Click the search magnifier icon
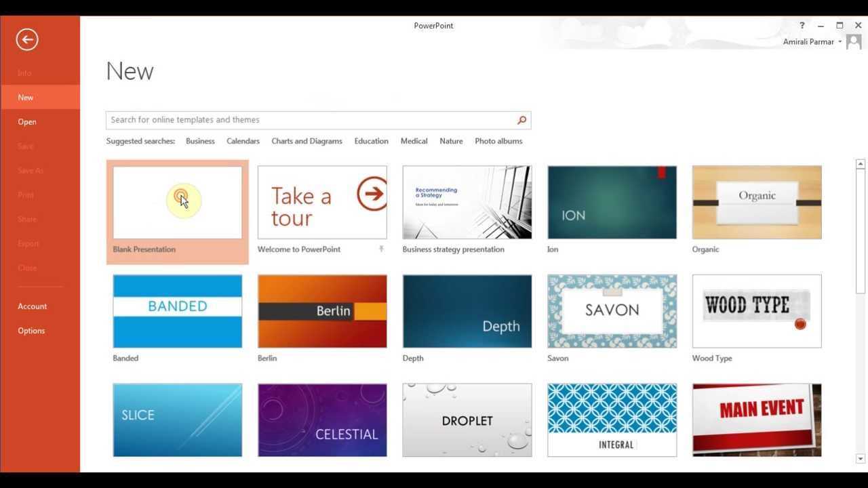The height and width of the screenshot is (488, 868). [x=521, y=120]
